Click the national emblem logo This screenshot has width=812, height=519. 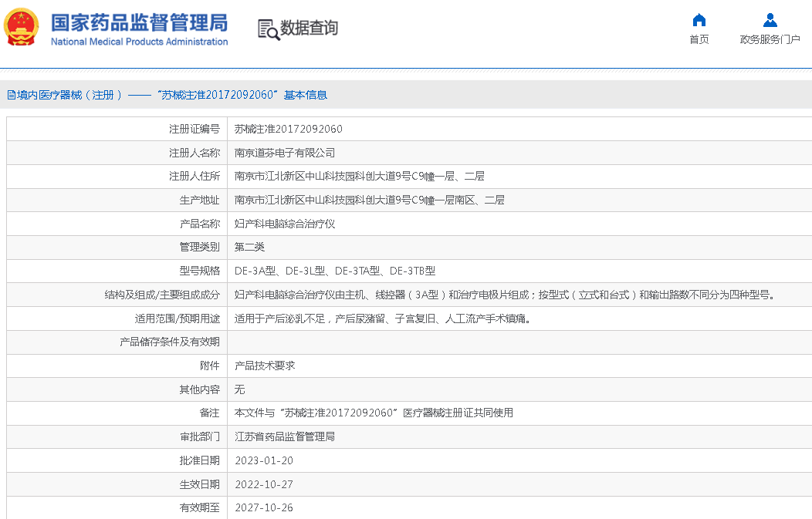point(21,28)
